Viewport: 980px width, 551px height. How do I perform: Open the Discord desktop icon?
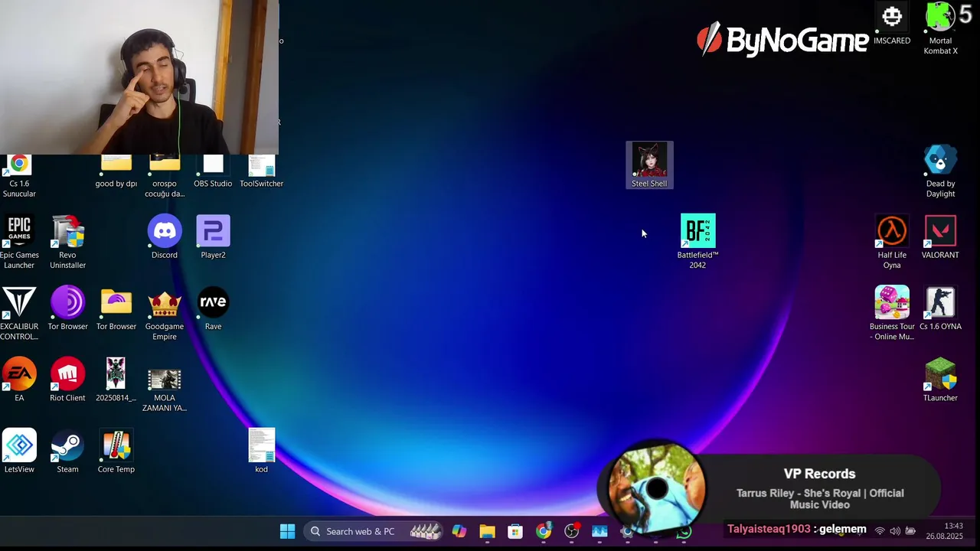165,236
